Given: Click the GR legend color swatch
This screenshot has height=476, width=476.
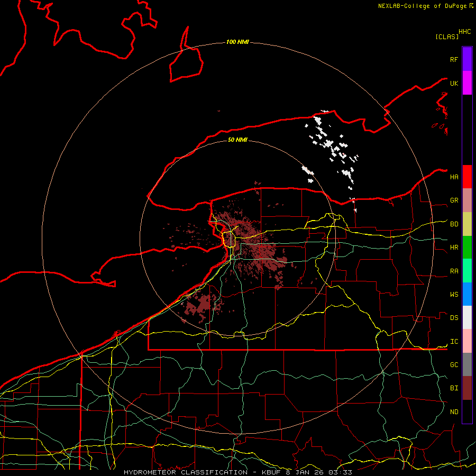Looking at the screenshot, I should pos(467,200).
